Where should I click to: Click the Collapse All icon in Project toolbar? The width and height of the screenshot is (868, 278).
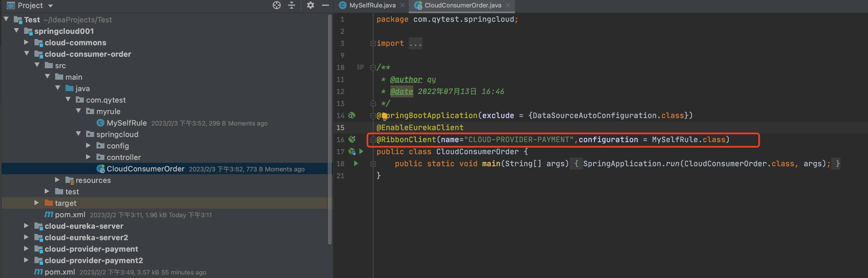[292, 5]
